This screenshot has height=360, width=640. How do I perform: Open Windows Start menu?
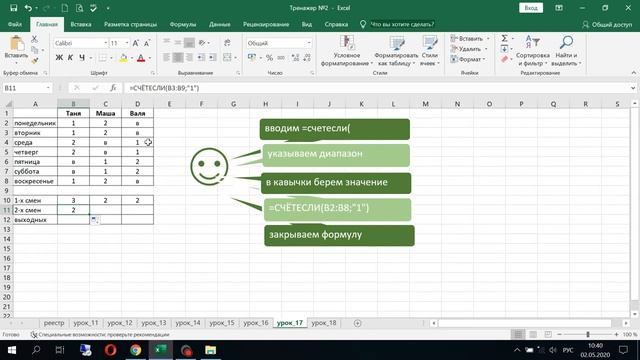(x=11, y=350)
